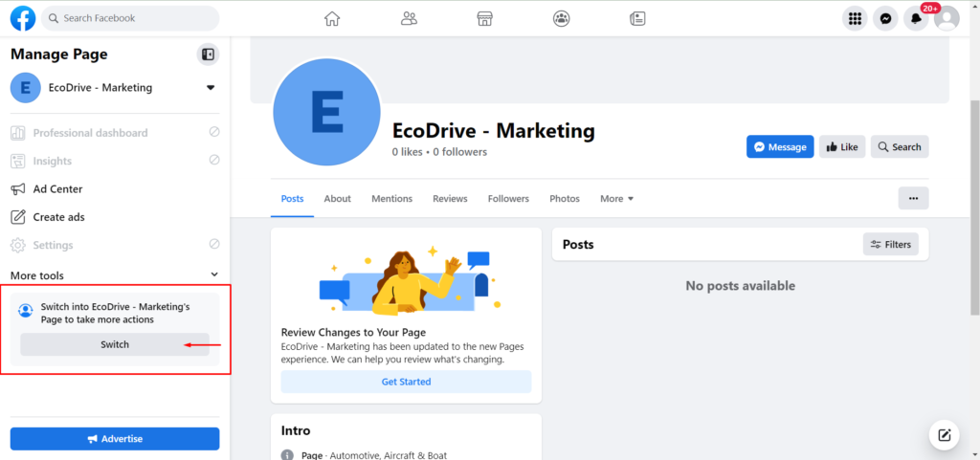Switch to the About tab

pyautogui.click(x=338, y=199)
